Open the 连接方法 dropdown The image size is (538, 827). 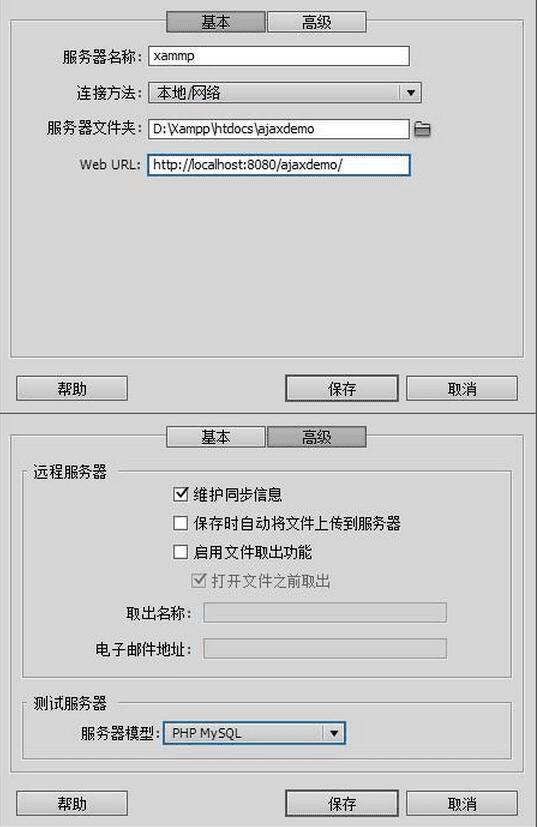[284, 93]
